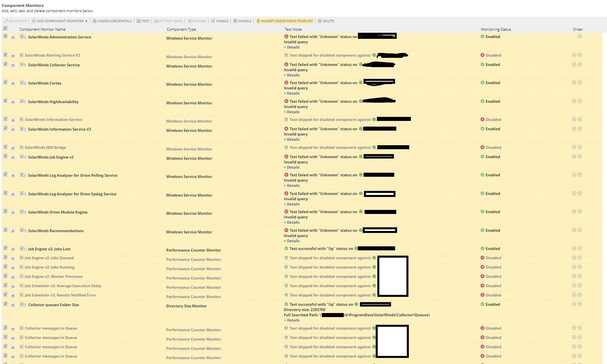Move SolarWinds Cortex up in order
This screenshot has width=607, height=364.
coord(574,83)
